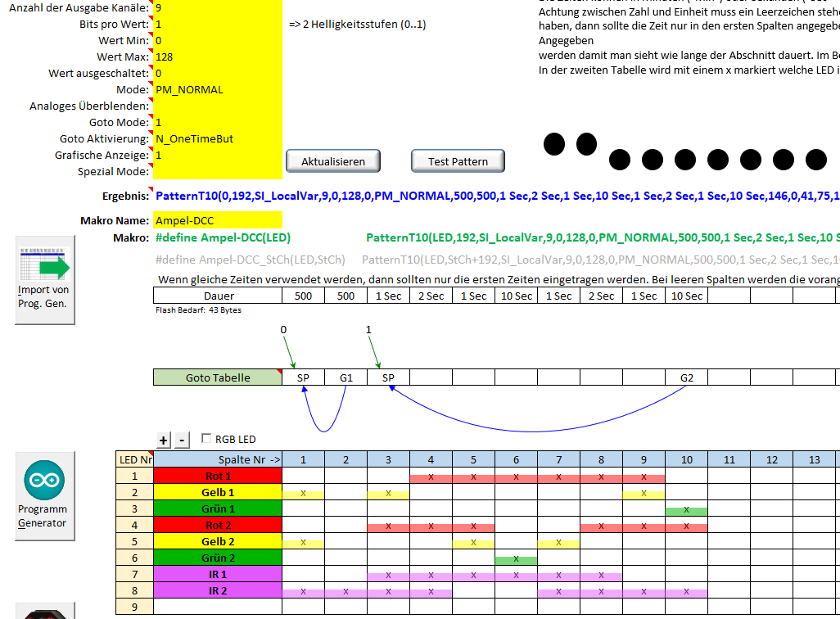Click the Spalte Nr column 13 header

point(814,459)
